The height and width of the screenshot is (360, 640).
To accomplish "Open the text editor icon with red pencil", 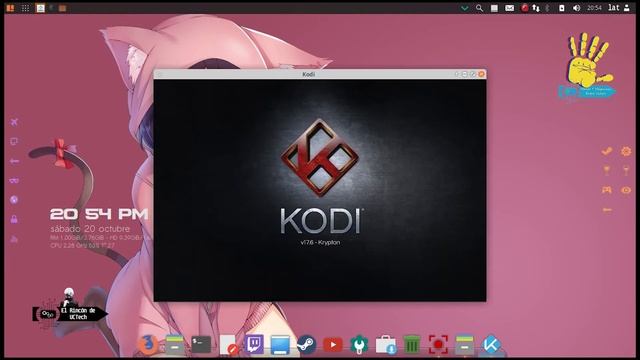I will (x=228, y=345).
